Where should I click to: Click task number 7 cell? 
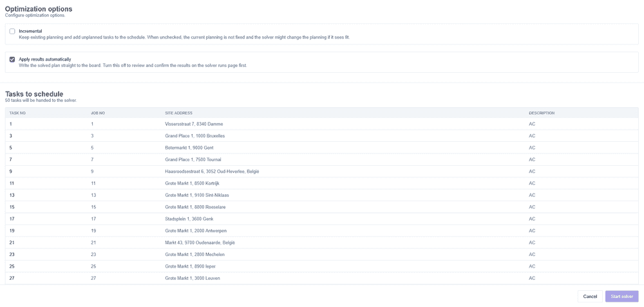pos(11,160)
